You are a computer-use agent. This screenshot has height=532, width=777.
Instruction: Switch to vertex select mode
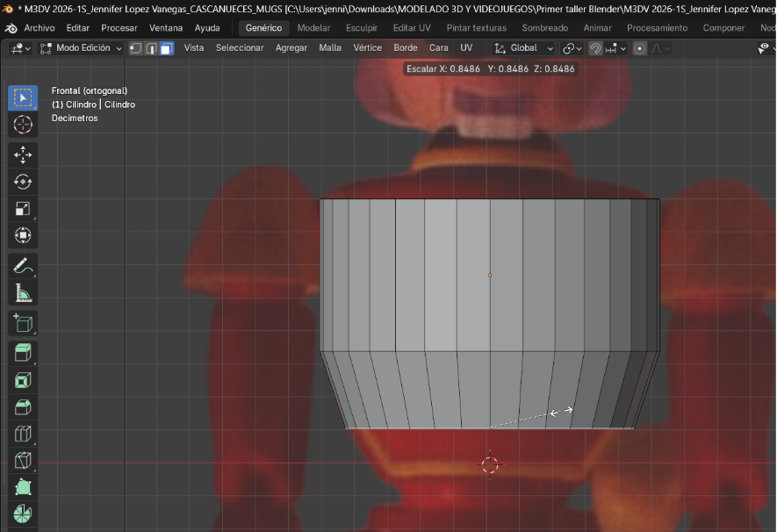click(x=136, y=48)
